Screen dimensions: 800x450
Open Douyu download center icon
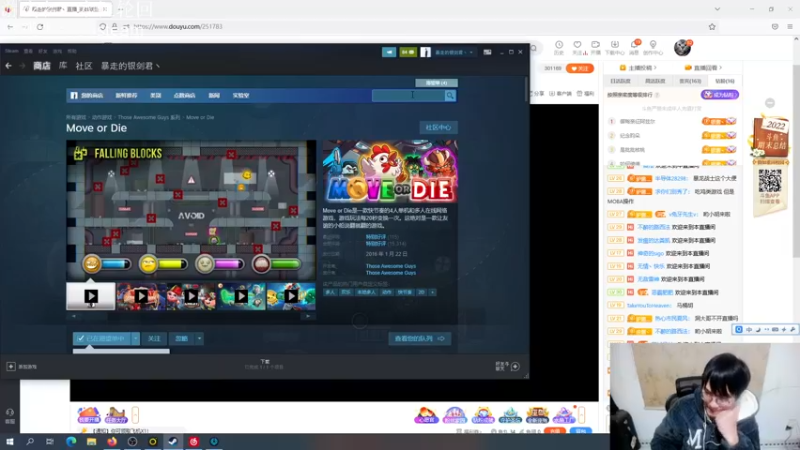click(614, 45)
